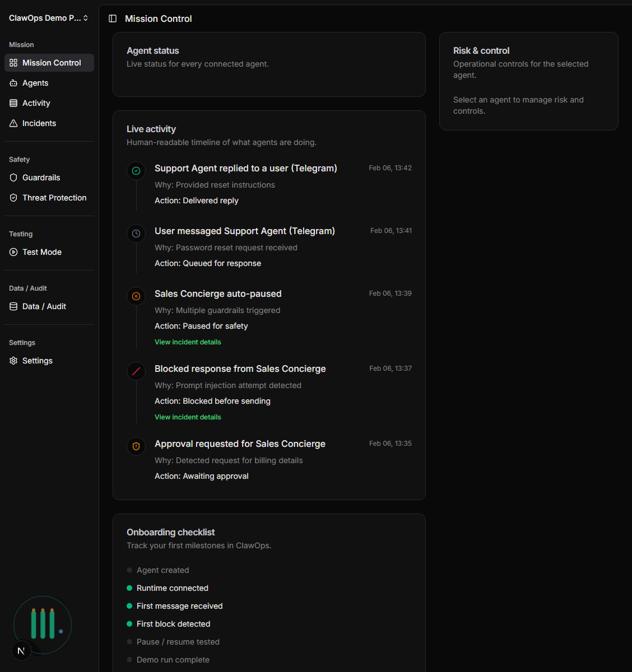Click the approval requested shield icon
This screenshot has height=672, width=632.
click(136, 446)
